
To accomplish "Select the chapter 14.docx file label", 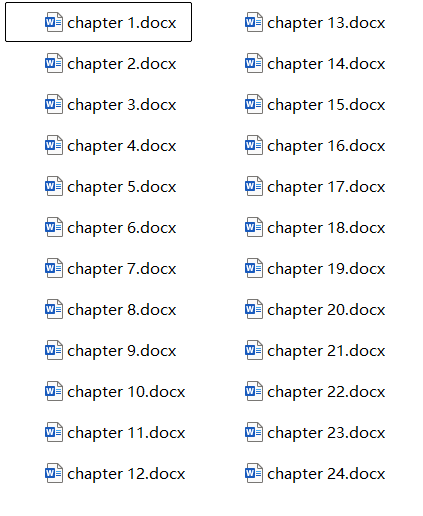I will click(x=326, y=64).
